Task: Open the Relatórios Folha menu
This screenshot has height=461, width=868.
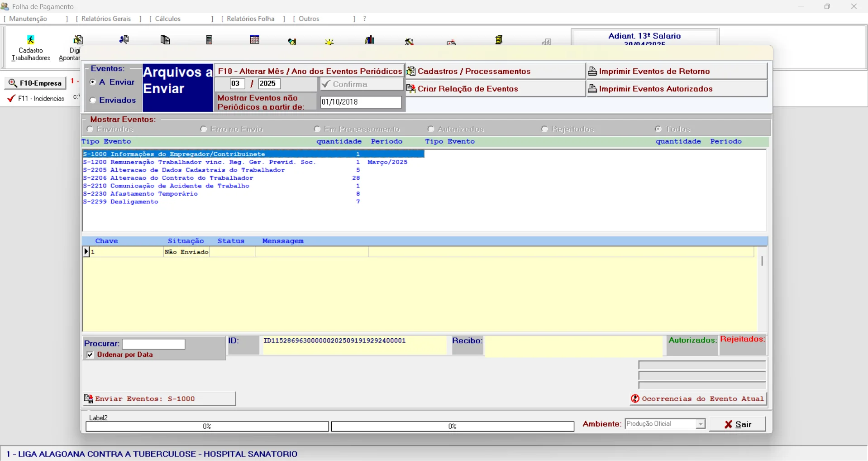Action: [250, 19]
